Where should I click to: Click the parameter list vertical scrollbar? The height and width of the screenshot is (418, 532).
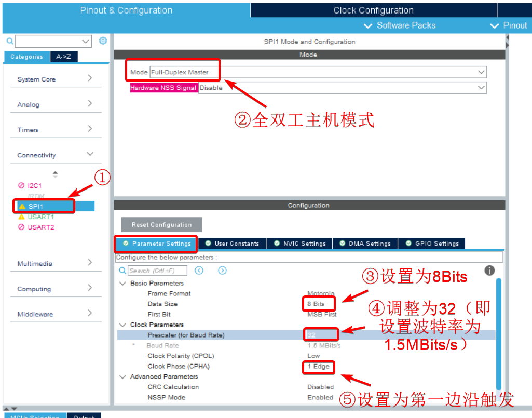[x=499, y=332]
